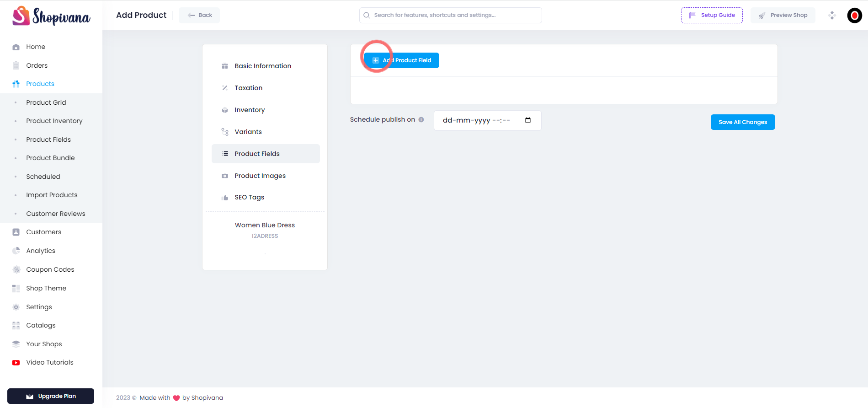Viewport: 868px width, 408px height.
Task: Open Product Fields in left sidebar
Action: (48, 140)
